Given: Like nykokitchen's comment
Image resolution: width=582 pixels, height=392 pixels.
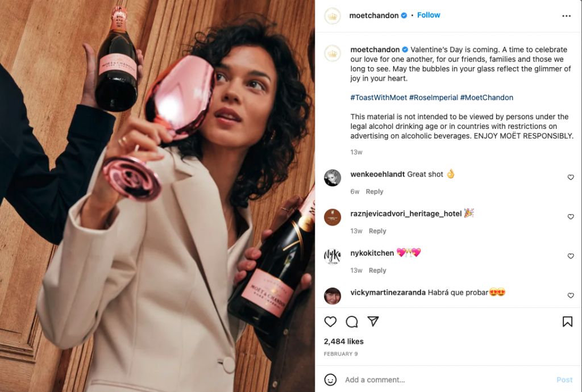Looking at the screenshot, I should coord(571,256).
